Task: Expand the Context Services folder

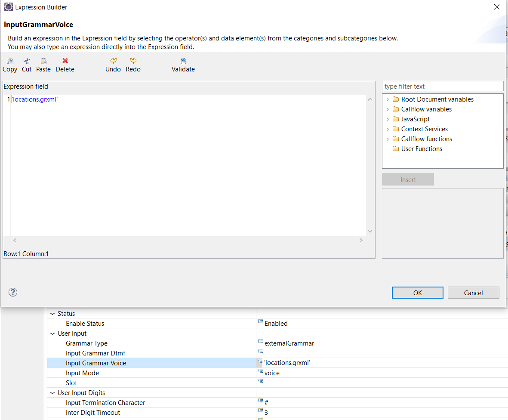Action: coord(388,129)
